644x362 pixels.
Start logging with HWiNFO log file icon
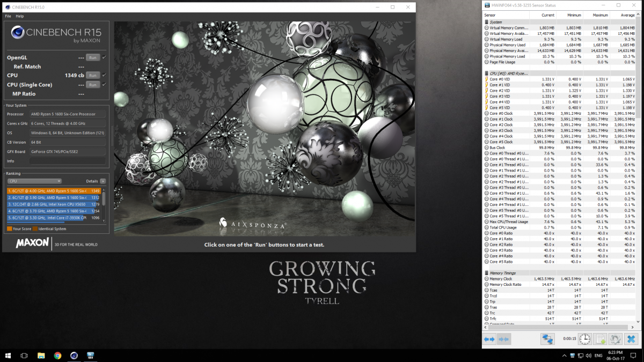[x=601, y=339]
